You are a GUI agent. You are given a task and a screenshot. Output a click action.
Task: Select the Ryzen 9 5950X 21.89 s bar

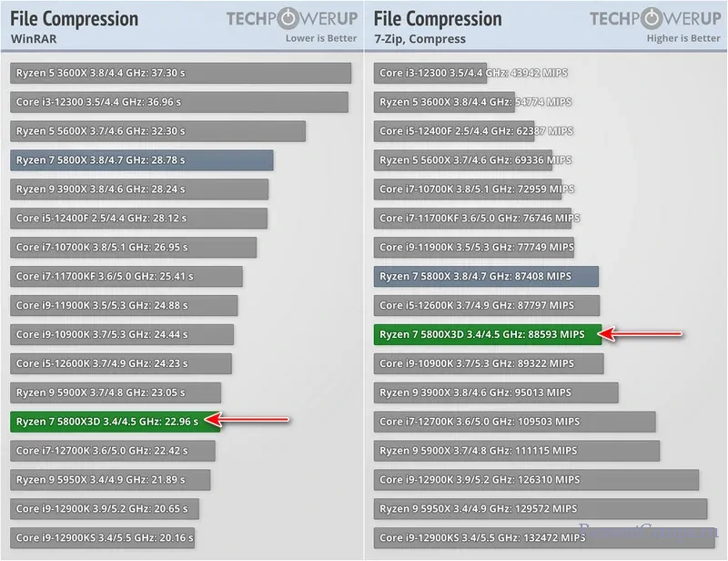point(110,480)
